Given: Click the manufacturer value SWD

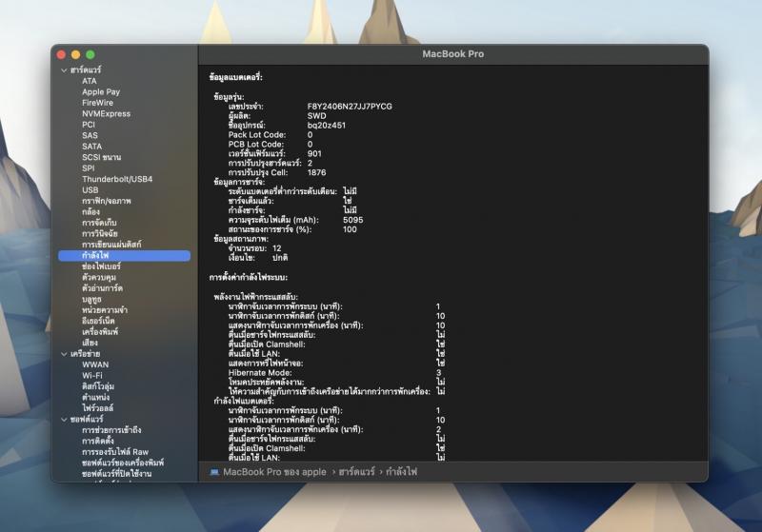Looking at the screenshot, I should pos(317,116).
